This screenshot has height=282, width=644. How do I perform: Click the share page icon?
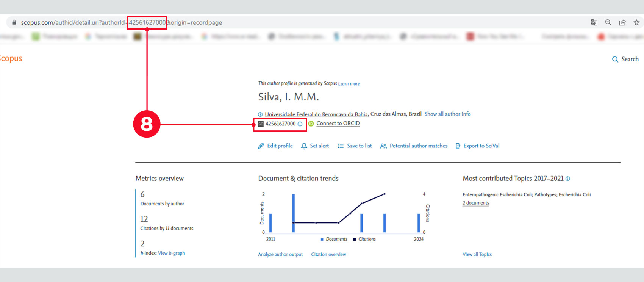[622, 22]
